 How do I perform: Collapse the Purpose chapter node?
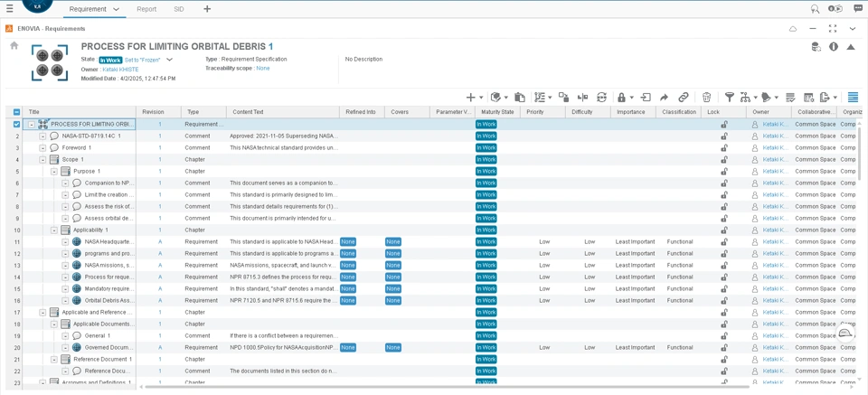[x=53, y=172]
